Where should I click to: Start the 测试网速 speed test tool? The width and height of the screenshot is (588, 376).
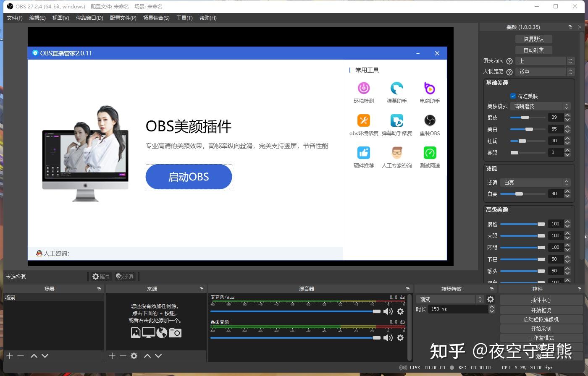point(430,153)
